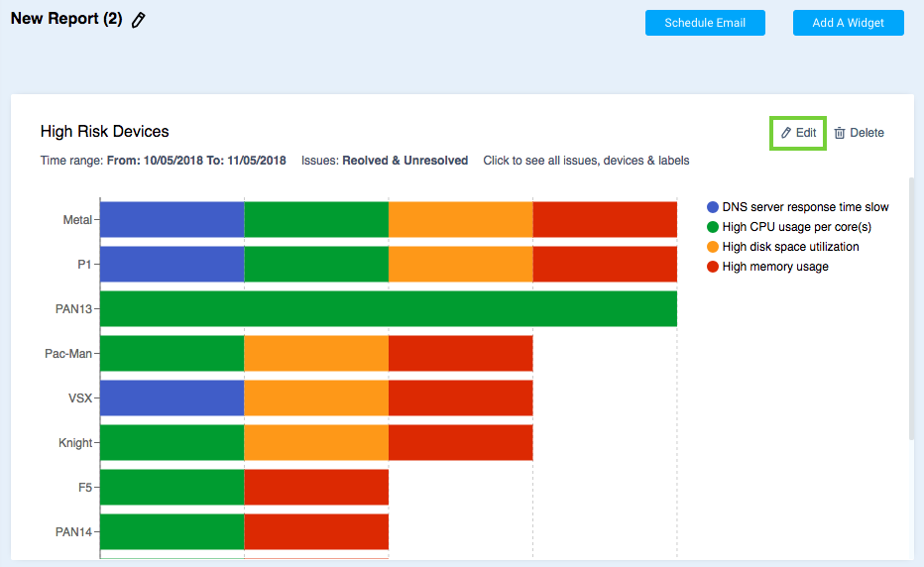Screen dimensions: 924x567
Task: Click the PAN14 device axis label
Action: point(73,532)
